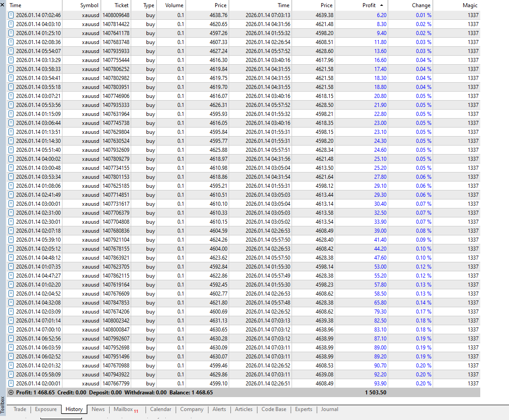Open the Calendar tab
The image size is (509, 420).
[x=161, y=409]
